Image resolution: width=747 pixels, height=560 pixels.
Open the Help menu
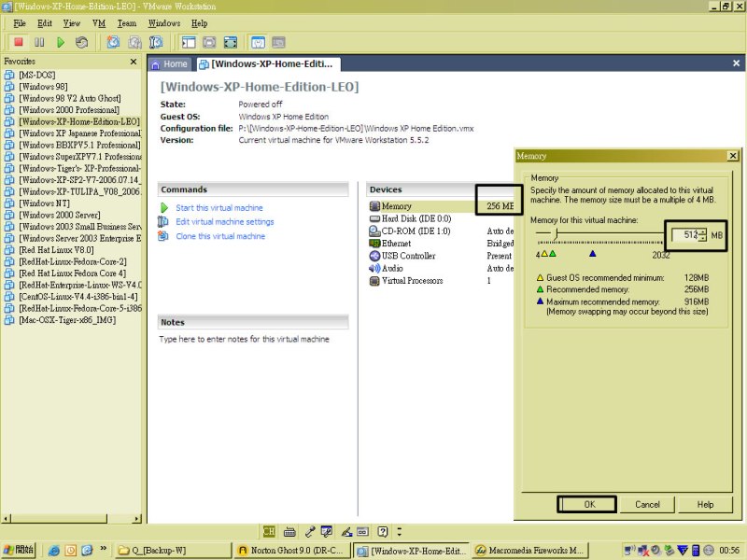(x=200, y=23)
